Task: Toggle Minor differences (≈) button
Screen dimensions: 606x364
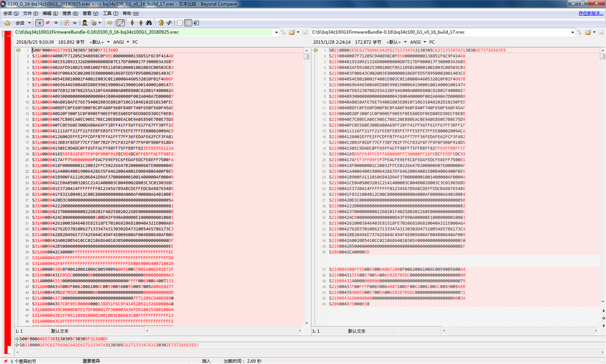Action: click(x=74, y=23)
